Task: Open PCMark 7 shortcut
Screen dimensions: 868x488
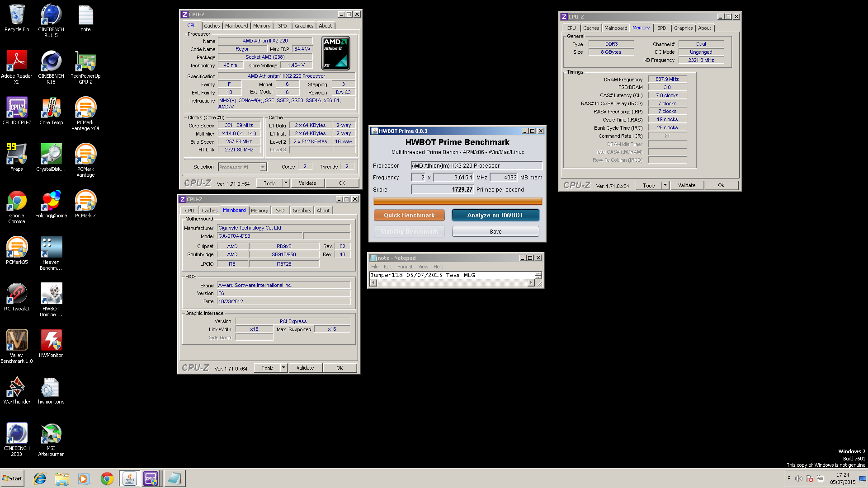Action: pyautogui.click(x=85, y=204)
